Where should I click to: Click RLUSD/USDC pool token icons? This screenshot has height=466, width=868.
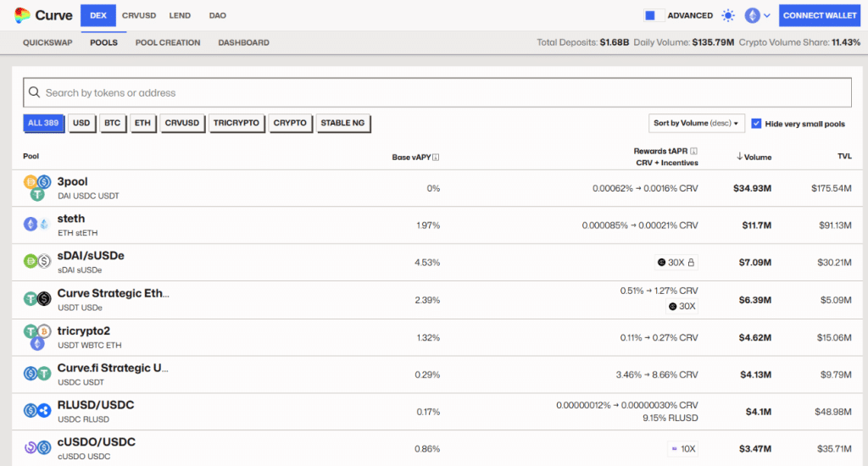pos(37,411)
